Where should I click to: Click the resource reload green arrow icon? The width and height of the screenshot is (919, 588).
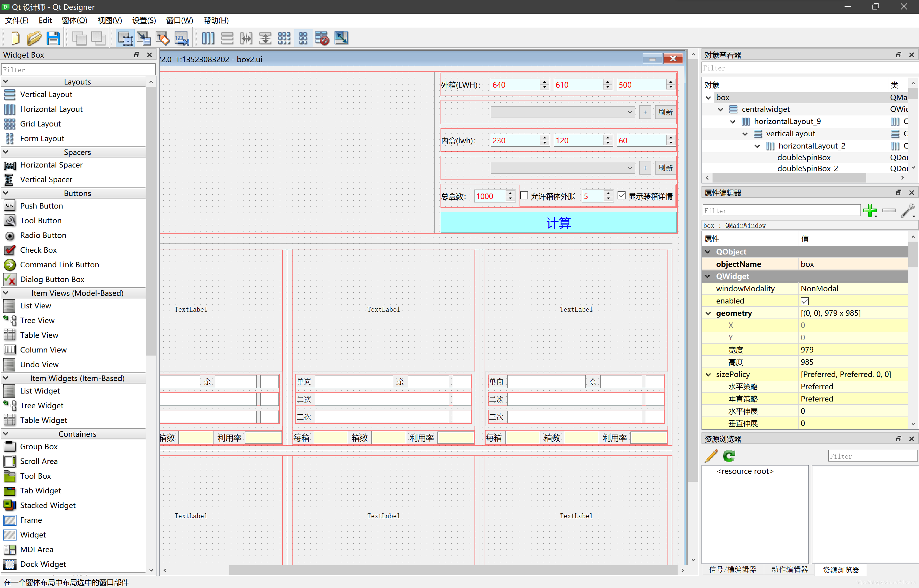(729, 456)
